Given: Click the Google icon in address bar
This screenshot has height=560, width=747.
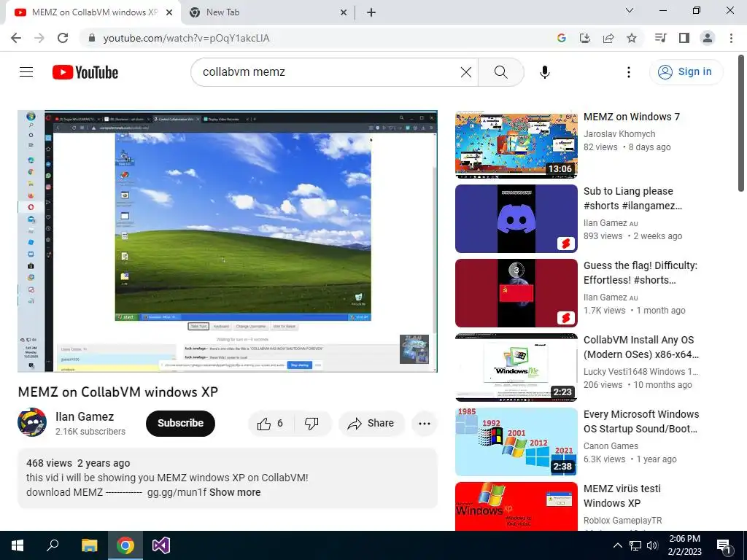Looking at the screenshot, I should tap(561, 38).
